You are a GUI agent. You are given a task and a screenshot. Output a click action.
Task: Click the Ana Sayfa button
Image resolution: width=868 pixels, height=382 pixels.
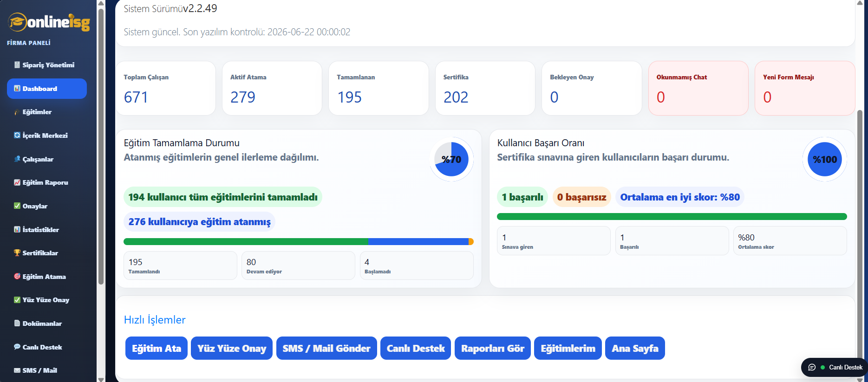[x=635, y=348]
